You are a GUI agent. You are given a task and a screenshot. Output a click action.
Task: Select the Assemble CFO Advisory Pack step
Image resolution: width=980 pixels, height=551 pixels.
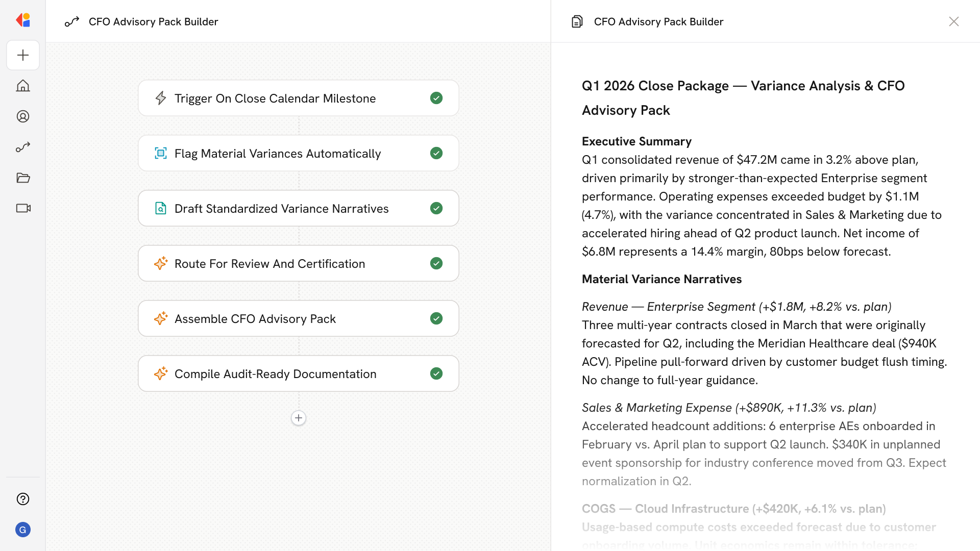pos(255,318)
